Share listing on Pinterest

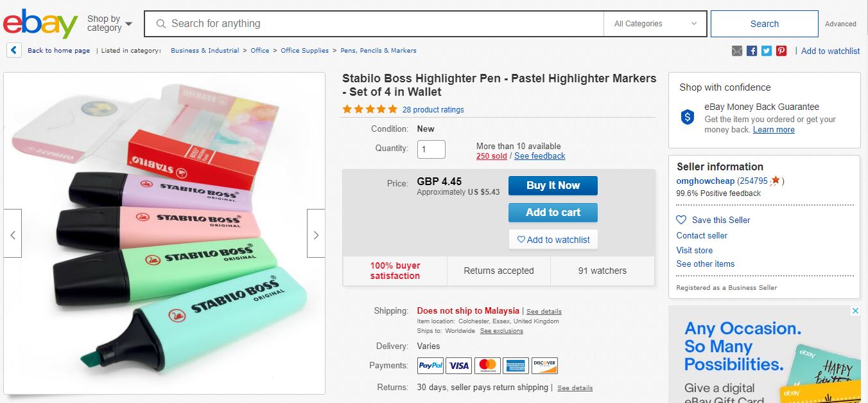781,51
